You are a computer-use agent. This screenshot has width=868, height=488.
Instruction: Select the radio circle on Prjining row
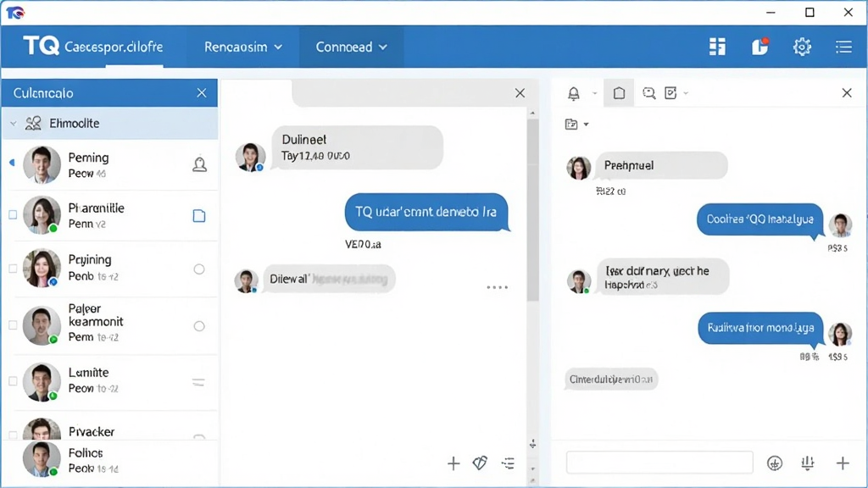tap(199, 269)
